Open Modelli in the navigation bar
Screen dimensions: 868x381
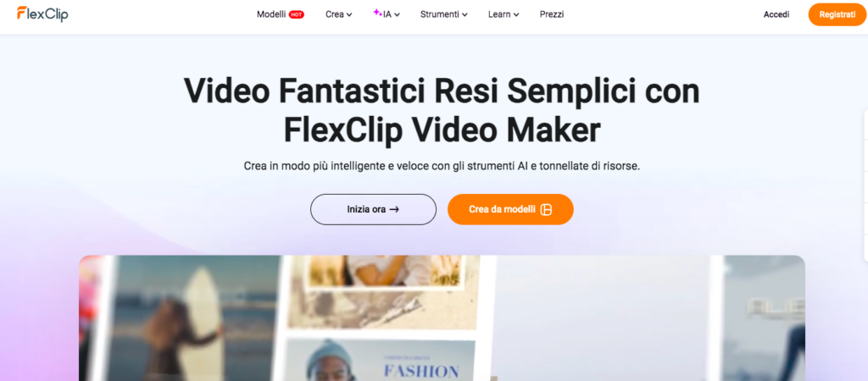tap(271, 14)
